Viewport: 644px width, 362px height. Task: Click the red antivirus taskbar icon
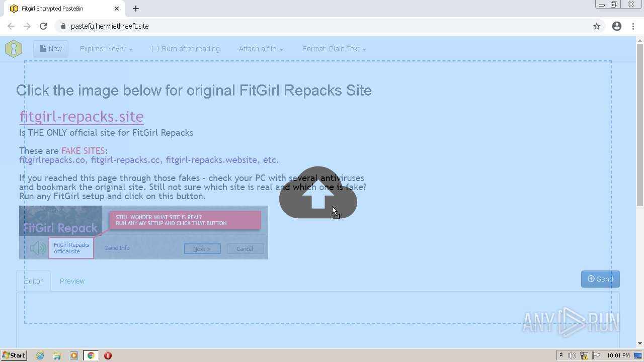pos(108,355)
